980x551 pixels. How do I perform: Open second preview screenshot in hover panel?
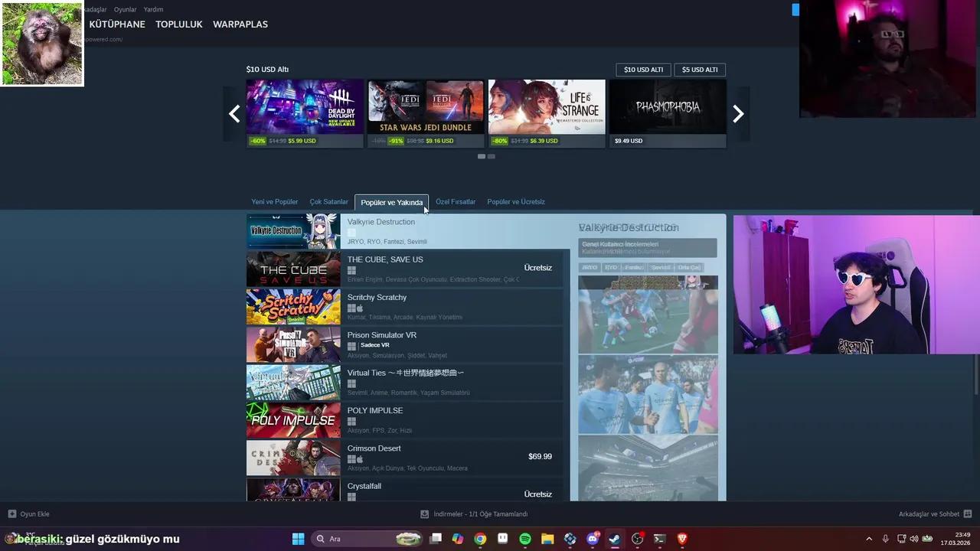648,395
